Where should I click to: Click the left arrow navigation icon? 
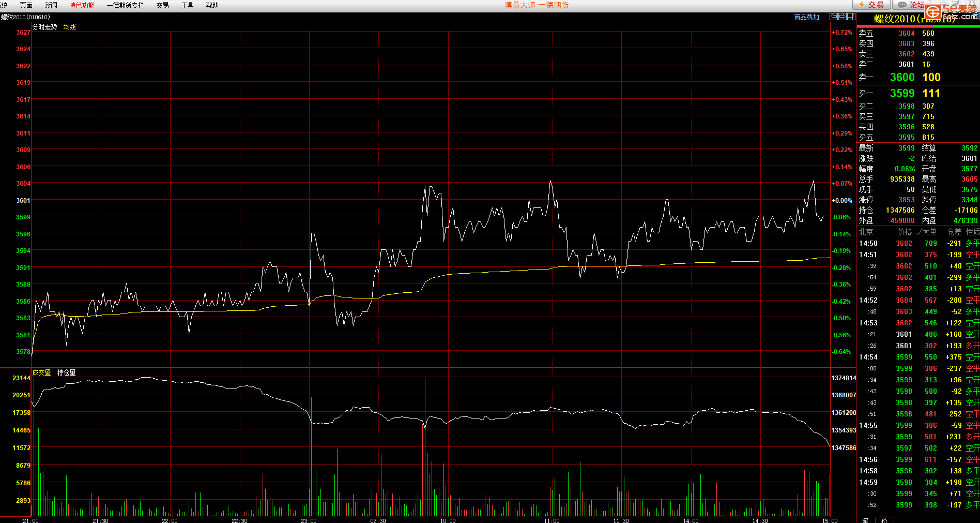(833, 17)
